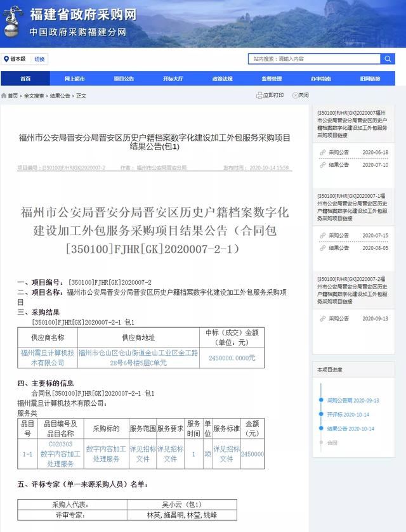Click the search magnifier button
This screenshot has width=406, height=532.
coord(388,59)
